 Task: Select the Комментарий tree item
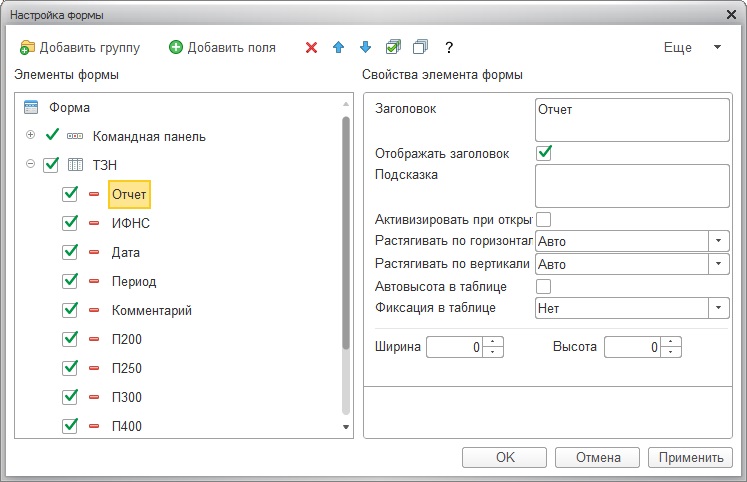151,310
